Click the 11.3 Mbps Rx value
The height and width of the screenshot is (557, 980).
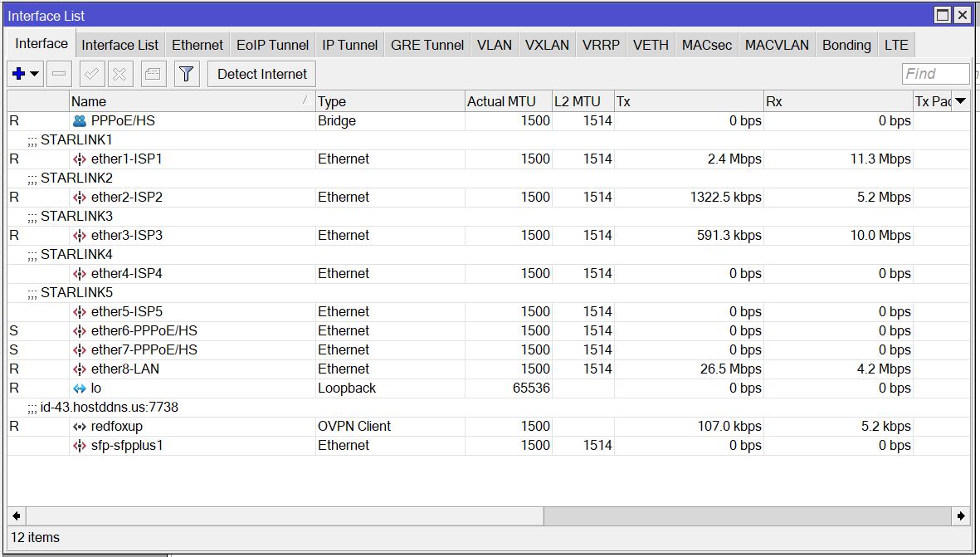coord(880,159)
